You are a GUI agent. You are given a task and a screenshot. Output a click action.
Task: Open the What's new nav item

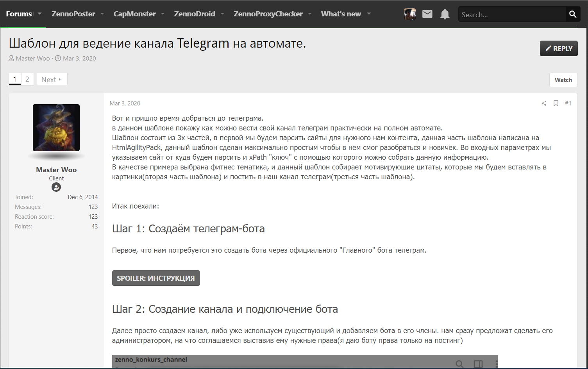click(x=341, y=14)
